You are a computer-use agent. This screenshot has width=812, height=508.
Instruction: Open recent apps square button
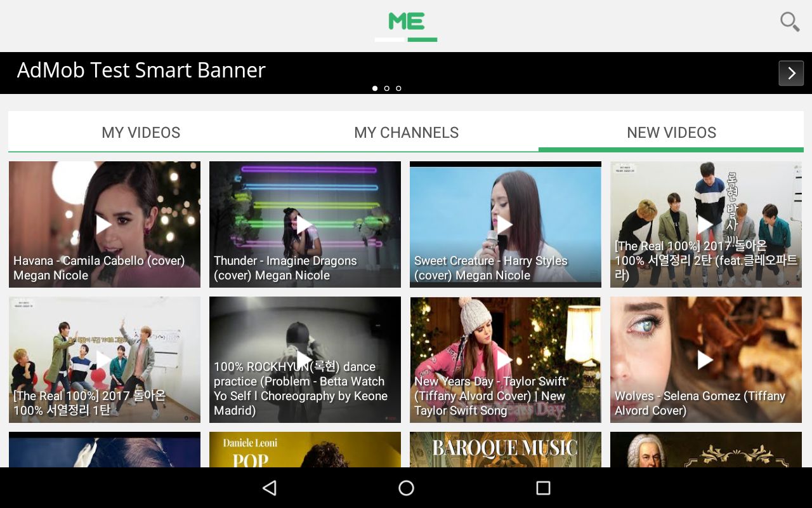coord(543,488)
